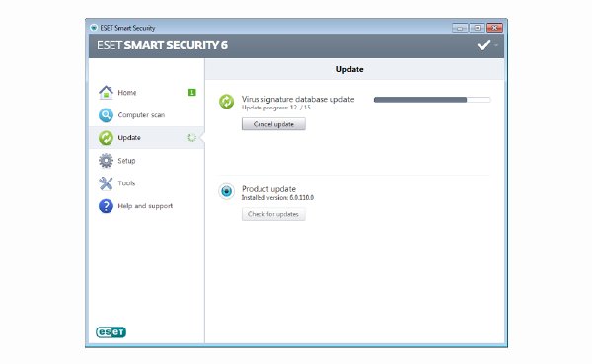
Task: Click the green Update arrows sidebar icon
Action: [106, 138]
